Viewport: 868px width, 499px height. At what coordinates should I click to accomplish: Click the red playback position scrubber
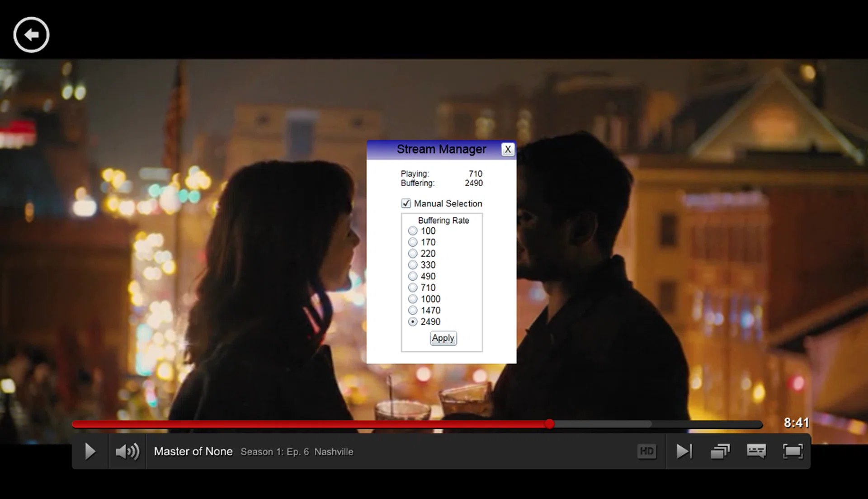(x=549, y=424)
